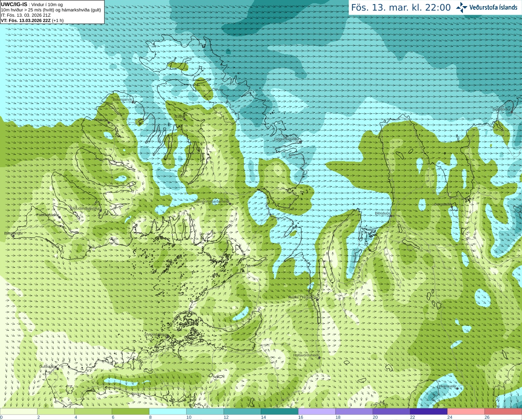Click the Veðurstofa Íslands logo icon
522x420 pixels.
coord(462,7)
